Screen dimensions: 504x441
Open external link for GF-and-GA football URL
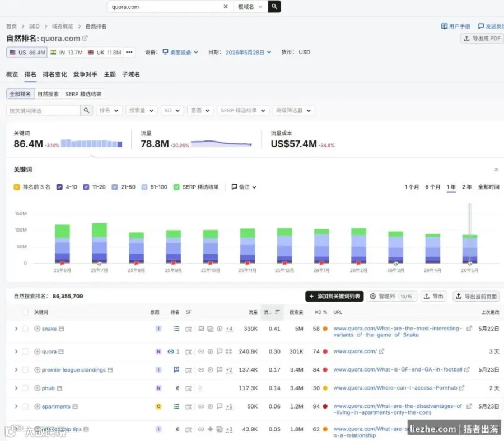(466, 370)
